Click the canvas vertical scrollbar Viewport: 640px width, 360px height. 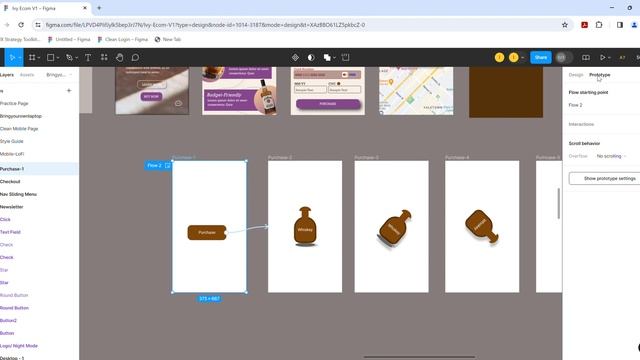(558, 203)
